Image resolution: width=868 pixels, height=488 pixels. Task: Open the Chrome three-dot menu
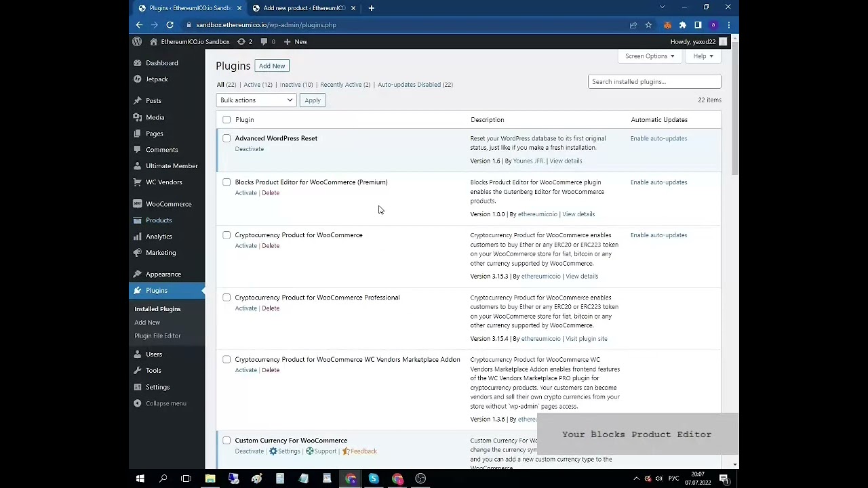pyautogui.click(x=728, y=25)
